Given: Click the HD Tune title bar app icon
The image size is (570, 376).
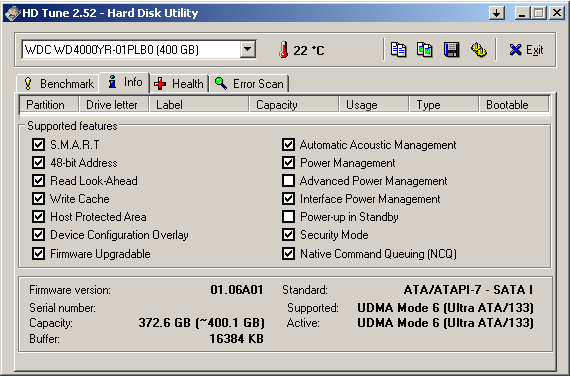Looking at the screenshot, I should [12, 13].
